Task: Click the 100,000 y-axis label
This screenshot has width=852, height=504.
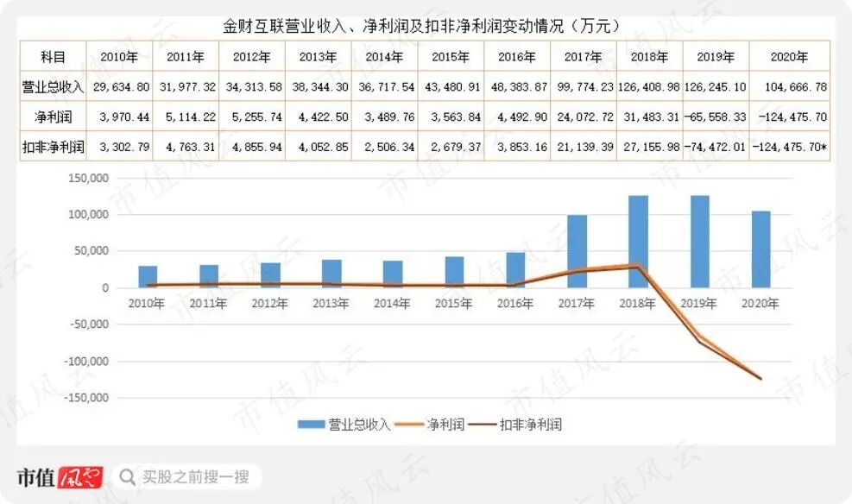Action: (x=89, y=215)
